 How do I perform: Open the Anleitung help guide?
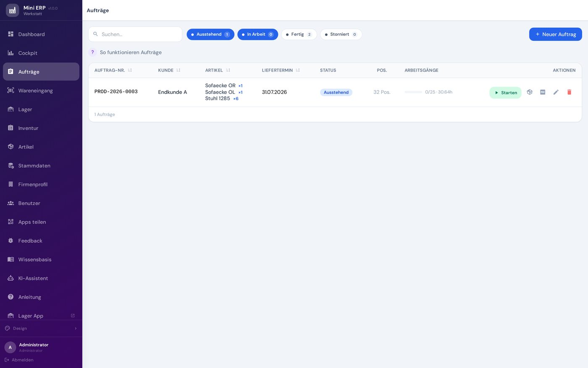coord(41,297)
